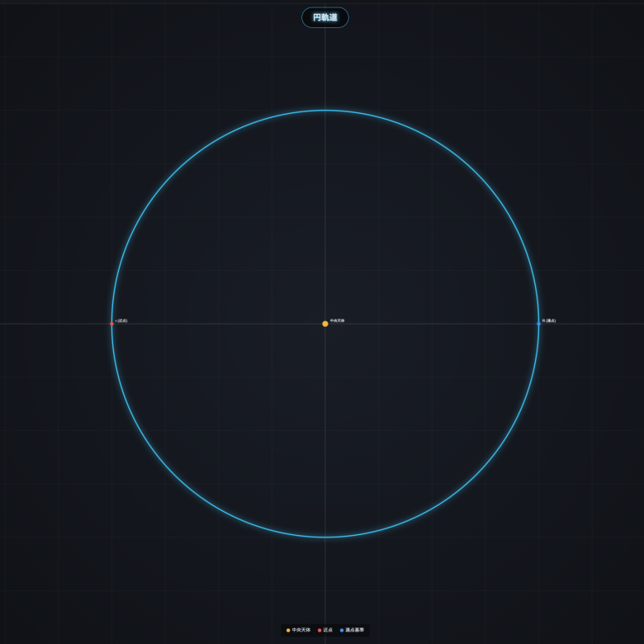The width and height of the screenshot is (644, 644).
Task: Toggle the 遠点基準 legend entry text
Action: pos(355,630)
